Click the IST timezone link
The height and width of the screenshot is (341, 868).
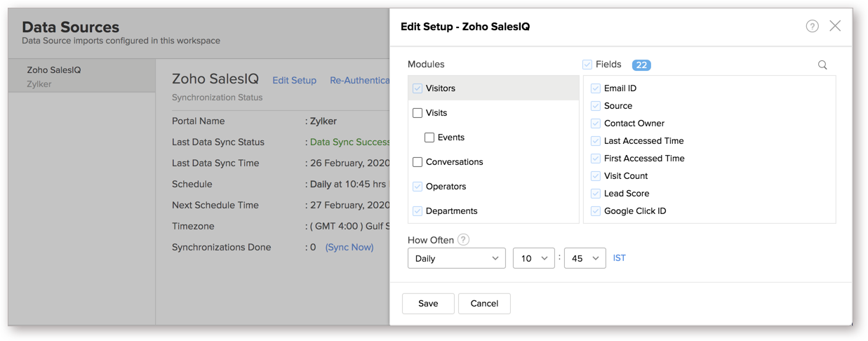(620, 258)
